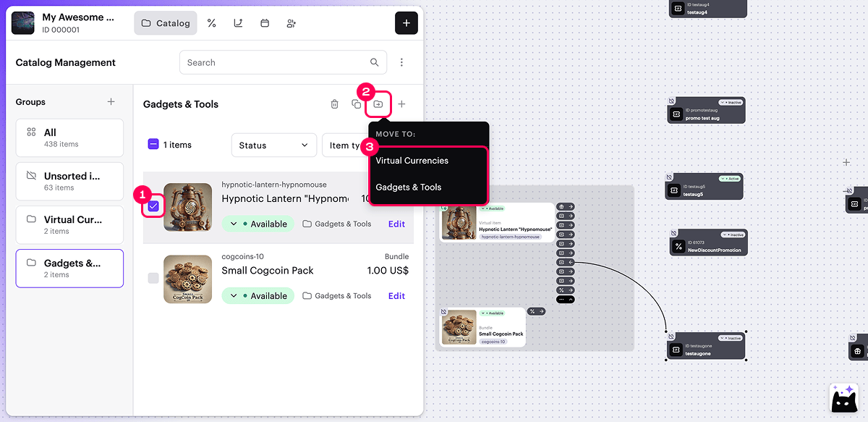Image resolution: width=868 pixels, height=422 pixels.
Task: Add a new group with plus icon
Action: (111, 102)
